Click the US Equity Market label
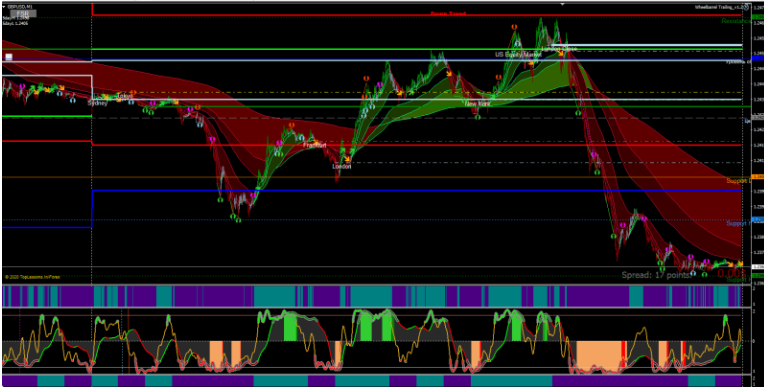This screenshot has height=389, width=764. (518, 55)
